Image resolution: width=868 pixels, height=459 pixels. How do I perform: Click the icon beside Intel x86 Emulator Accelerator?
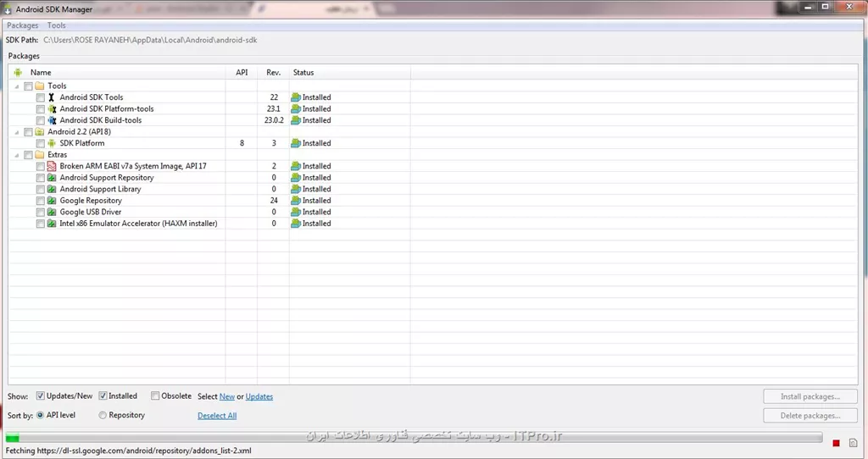[x=52, y=224]
